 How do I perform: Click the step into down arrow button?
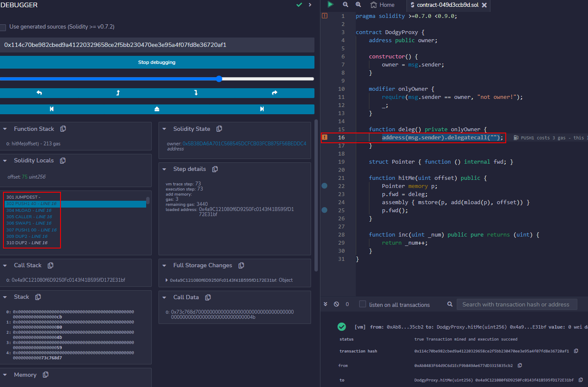[196, 93]
